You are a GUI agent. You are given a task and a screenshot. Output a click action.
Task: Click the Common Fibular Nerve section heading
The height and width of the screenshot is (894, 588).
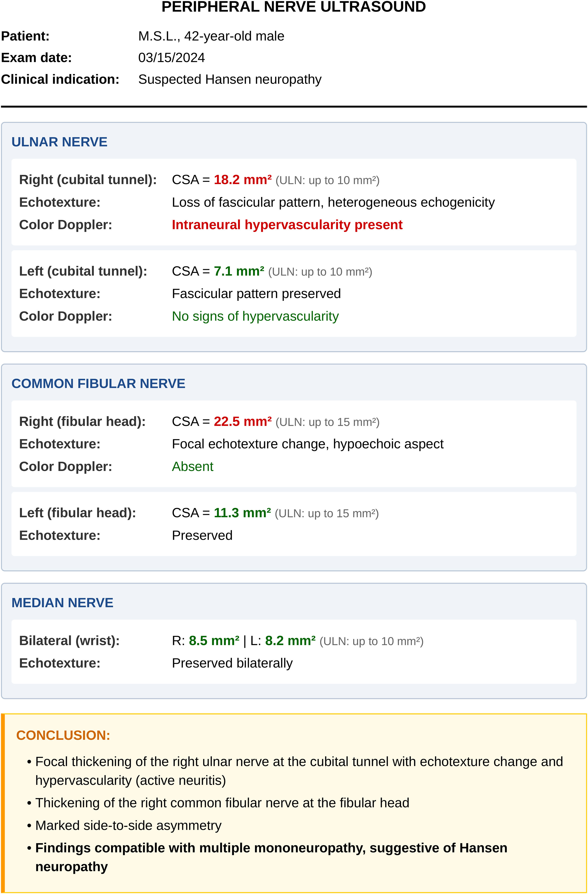click(x=98, y=383)
